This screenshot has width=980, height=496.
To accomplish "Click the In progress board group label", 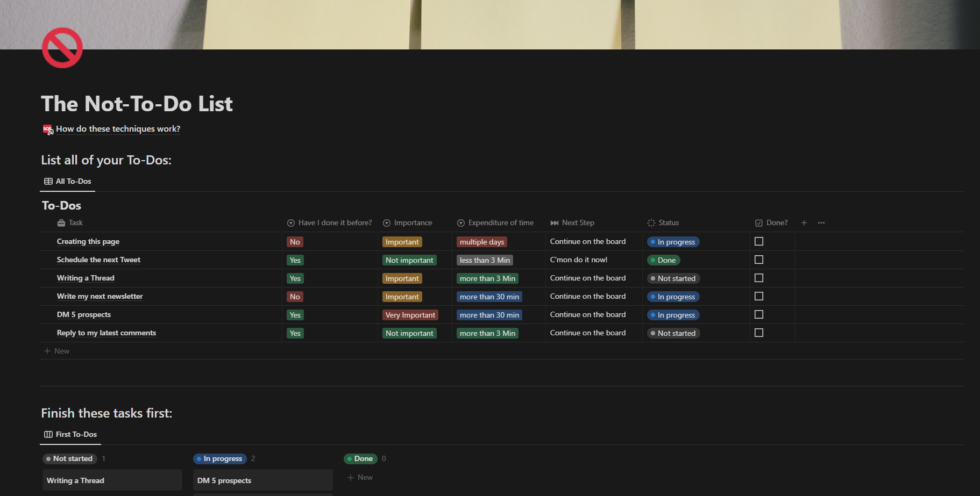I will point(219,458).
